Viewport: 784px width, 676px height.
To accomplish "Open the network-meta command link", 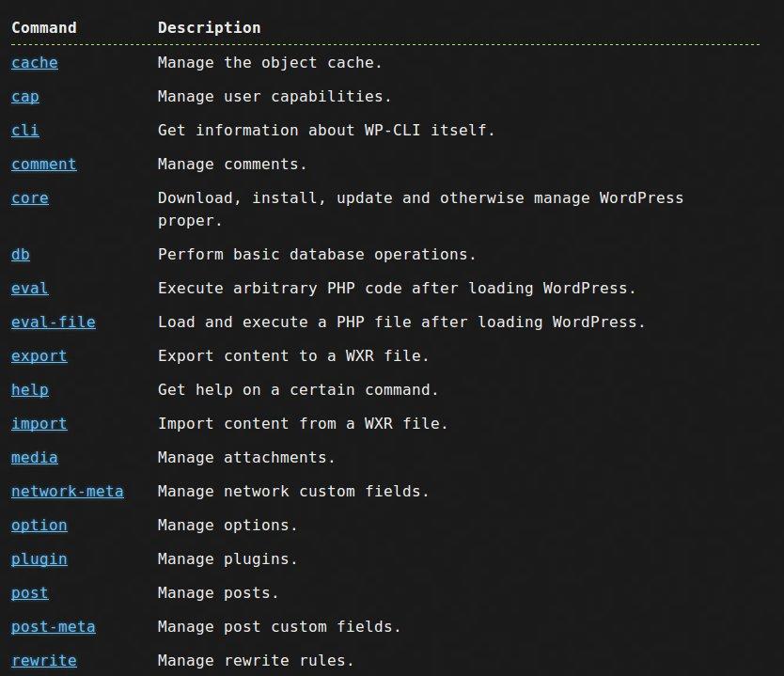I will (x=68, y=492).
